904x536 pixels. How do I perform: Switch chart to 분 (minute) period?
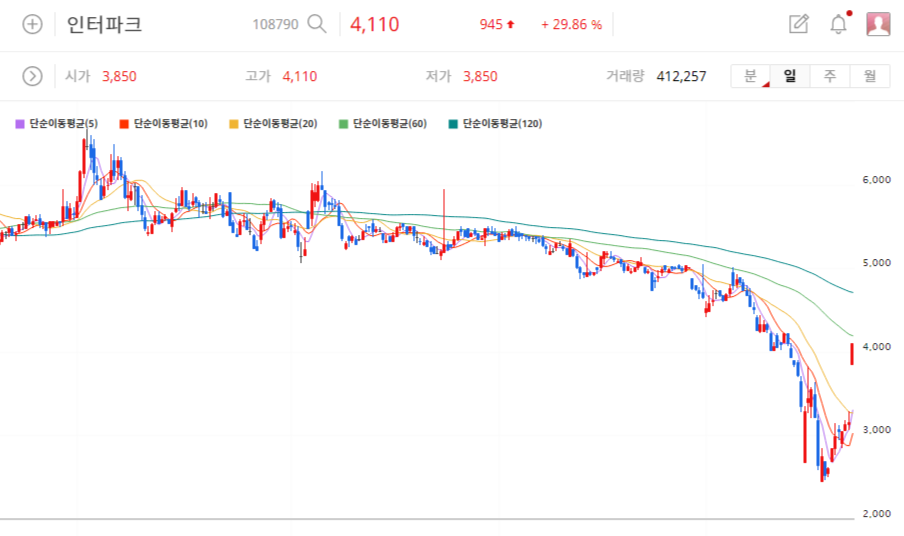point(750,76)
